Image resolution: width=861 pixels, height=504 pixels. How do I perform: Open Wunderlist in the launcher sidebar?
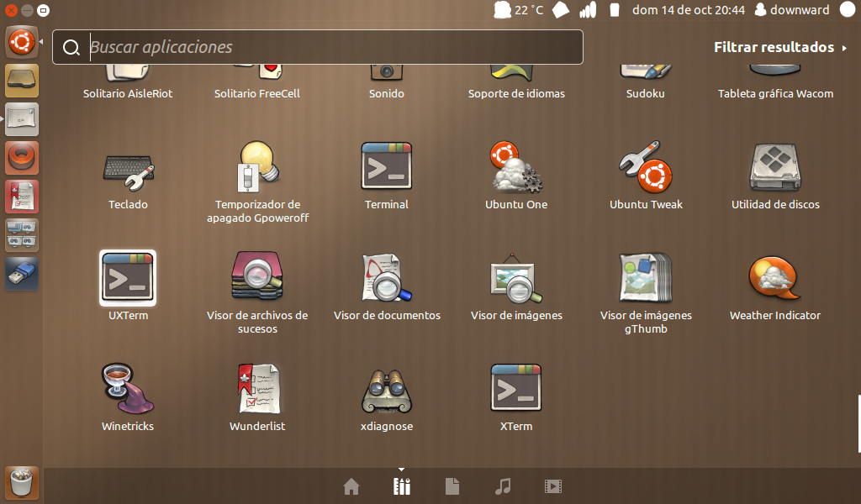point(22,197)
